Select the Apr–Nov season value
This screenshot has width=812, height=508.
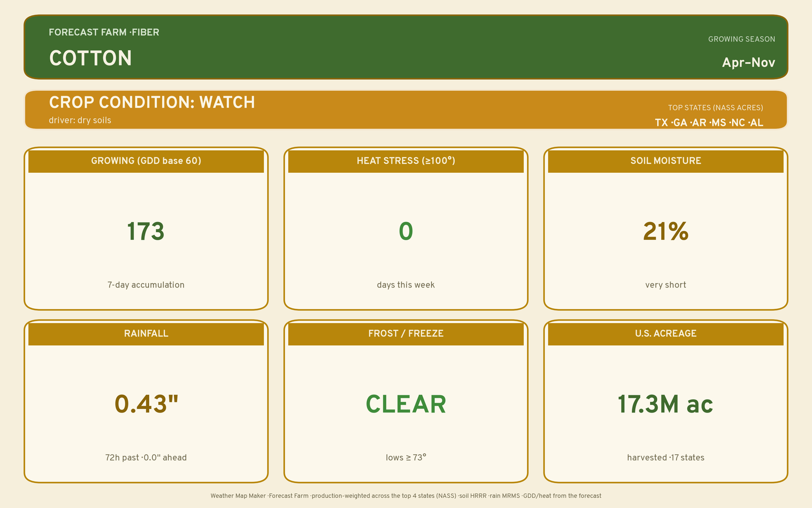[x=749, y=62]
